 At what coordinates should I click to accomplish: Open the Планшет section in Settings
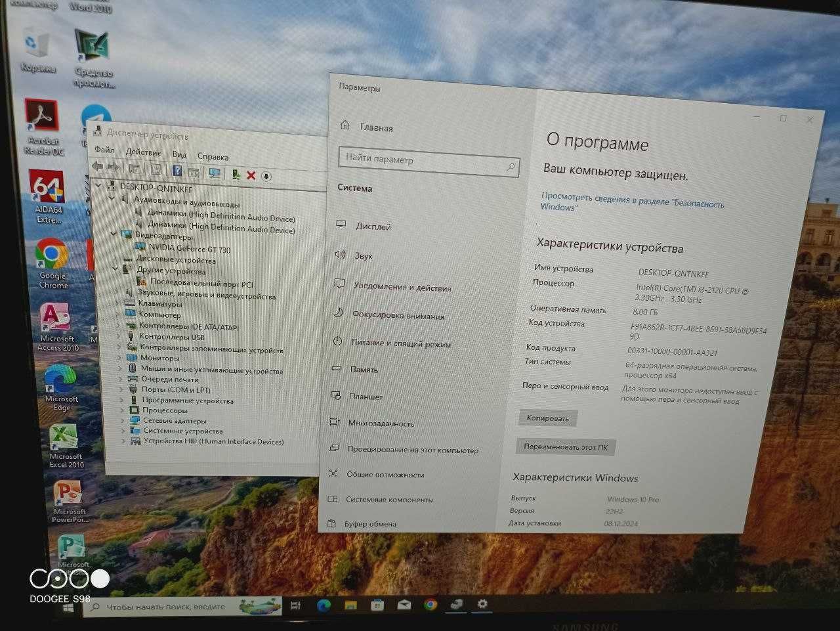point(366,396)
